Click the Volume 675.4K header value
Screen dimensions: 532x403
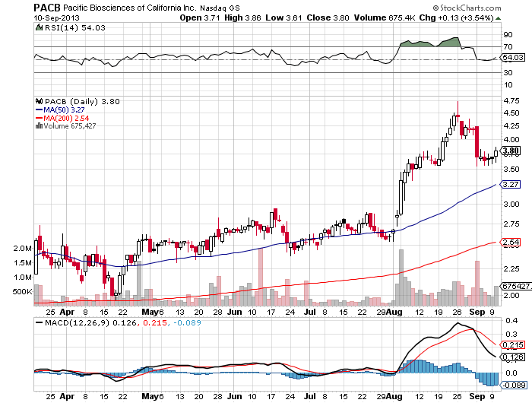coord(385,18)
